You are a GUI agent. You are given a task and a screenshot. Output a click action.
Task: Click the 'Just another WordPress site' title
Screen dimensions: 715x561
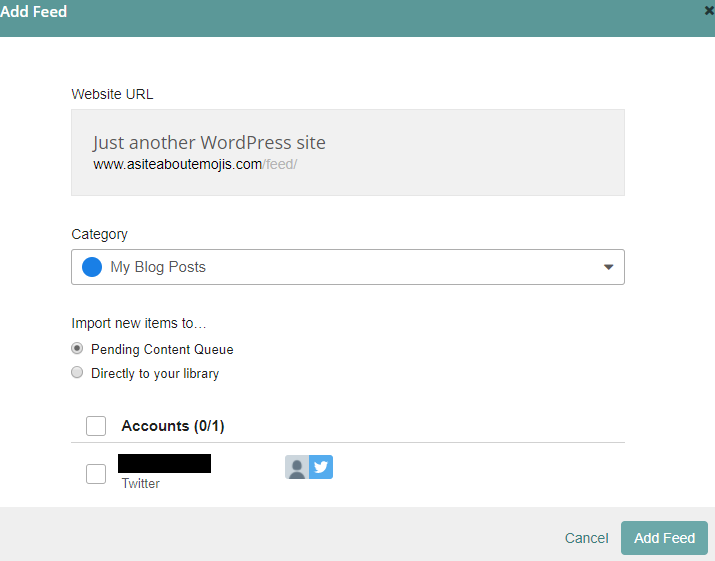[x=209, y=142]
